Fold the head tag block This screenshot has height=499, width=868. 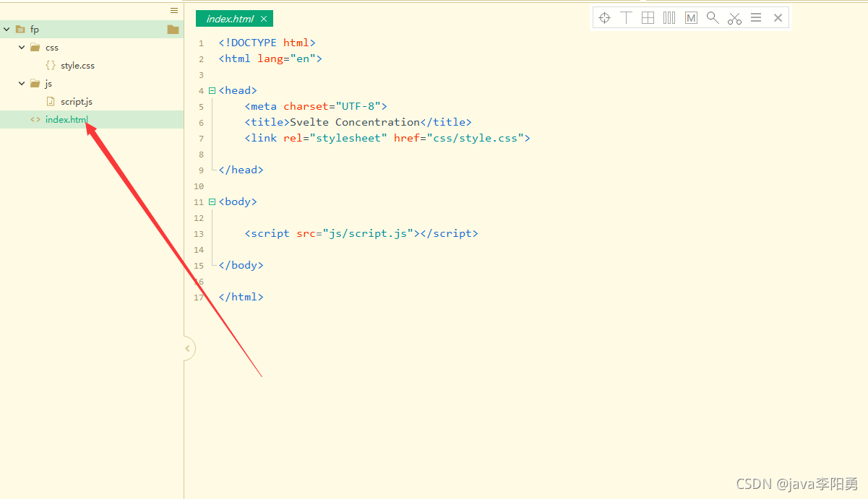[212, 90]
